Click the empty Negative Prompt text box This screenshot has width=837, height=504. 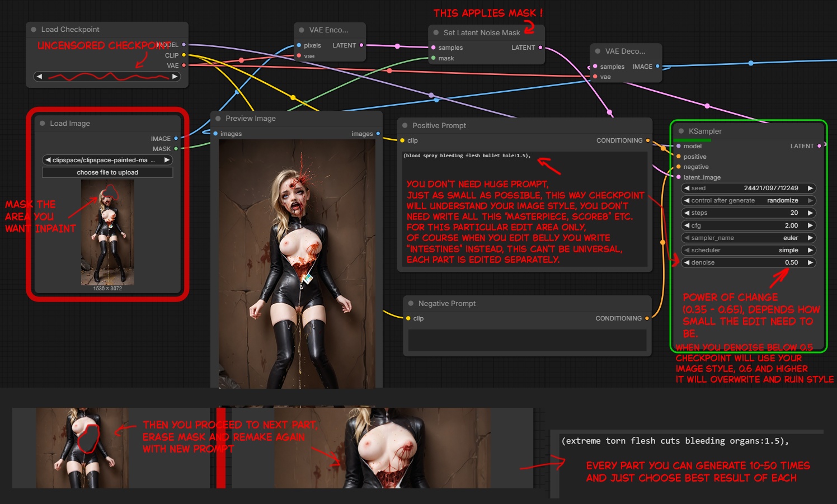tap(527, 340)
